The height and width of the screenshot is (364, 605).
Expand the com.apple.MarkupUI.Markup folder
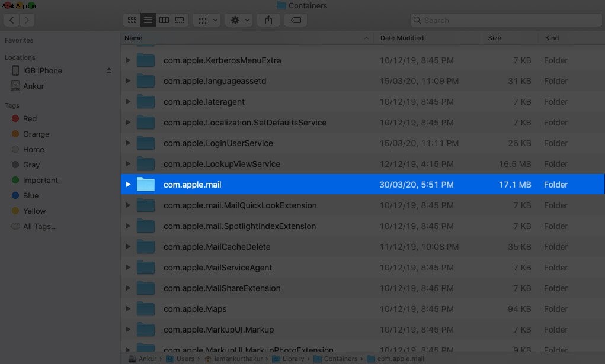128,330
